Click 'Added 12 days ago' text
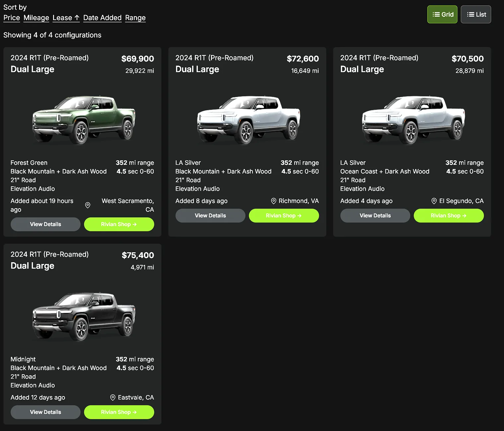This screenshot has width=504, height=431. point(38,398)
